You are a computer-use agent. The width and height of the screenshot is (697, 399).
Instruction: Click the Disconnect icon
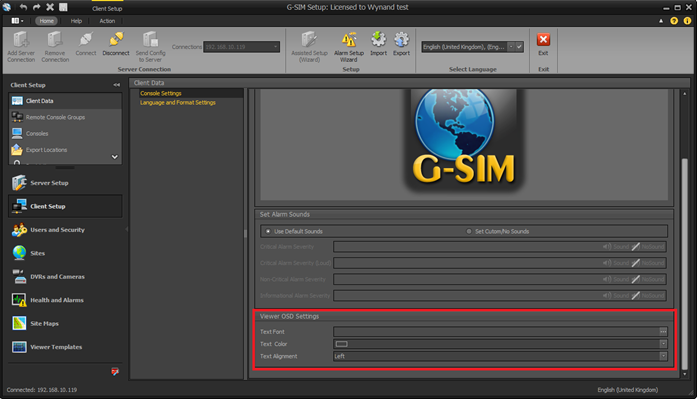116,40
